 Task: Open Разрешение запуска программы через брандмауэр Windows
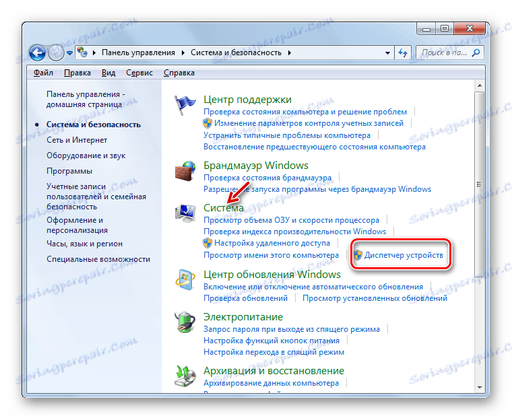(x=317, y=189)
